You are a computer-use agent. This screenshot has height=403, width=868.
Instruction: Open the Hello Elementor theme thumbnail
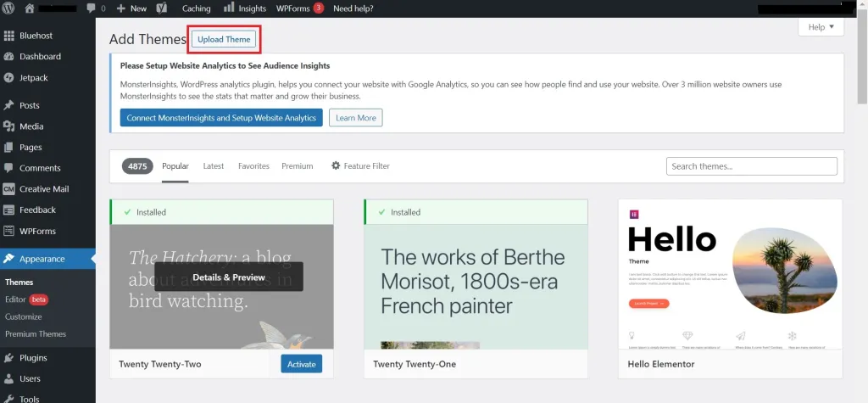click(x=730, y=274)
